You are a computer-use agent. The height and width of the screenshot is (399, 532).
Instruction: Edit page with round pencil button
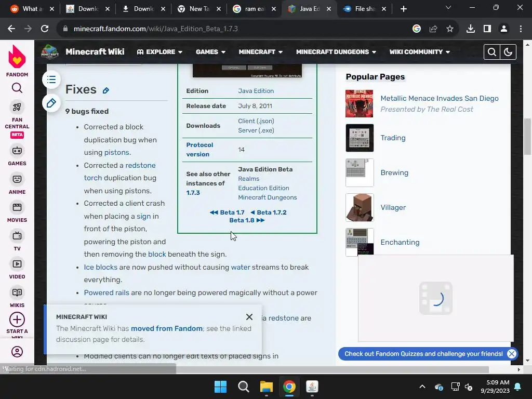point(51,103)
